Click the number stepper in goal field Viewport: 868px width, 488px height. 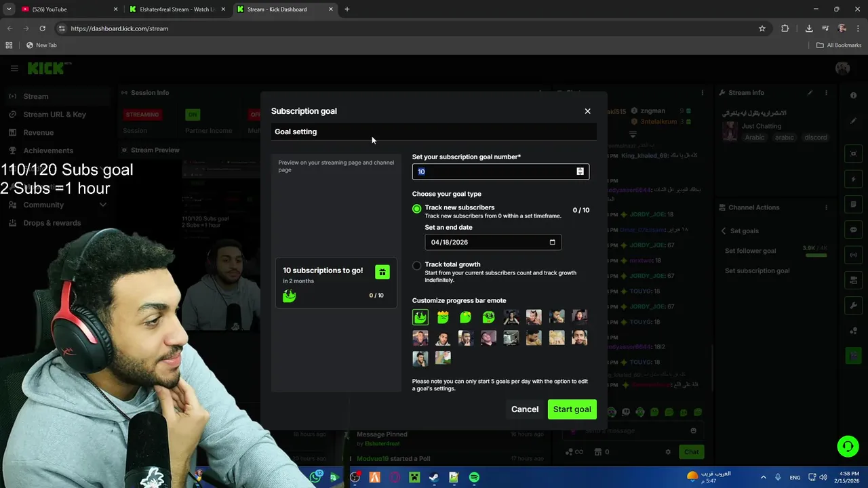[x=580, y=171]
